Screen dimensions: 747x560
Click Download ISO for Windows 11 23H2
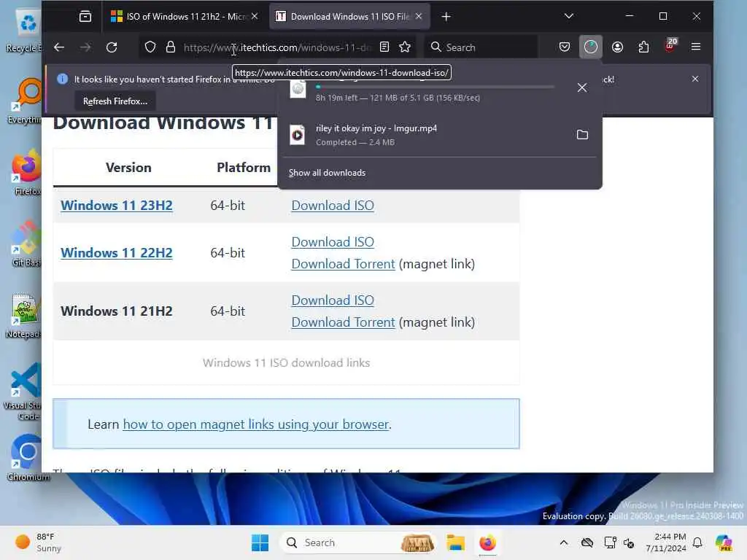click(x=333, y=205)
